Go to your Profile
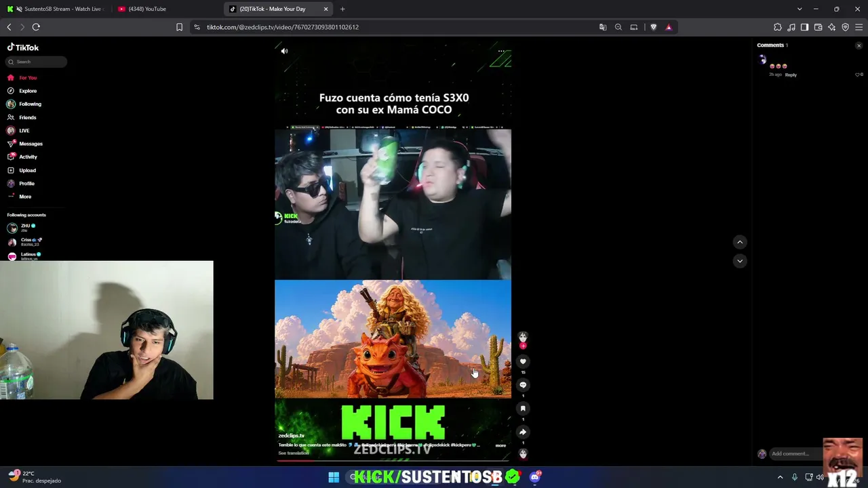The width and height of the screenshot is (868, 488). coord(21,183)
